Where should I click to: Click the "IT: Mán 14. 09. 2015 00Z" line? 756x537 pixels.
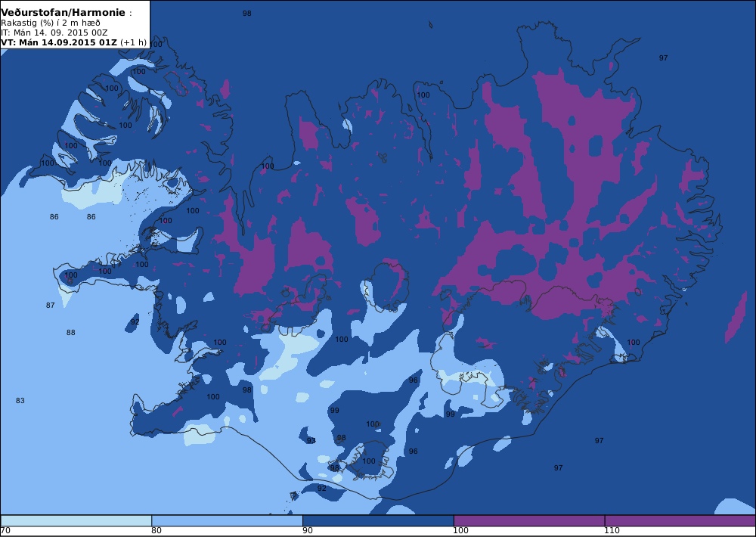[x=54, y=33]
